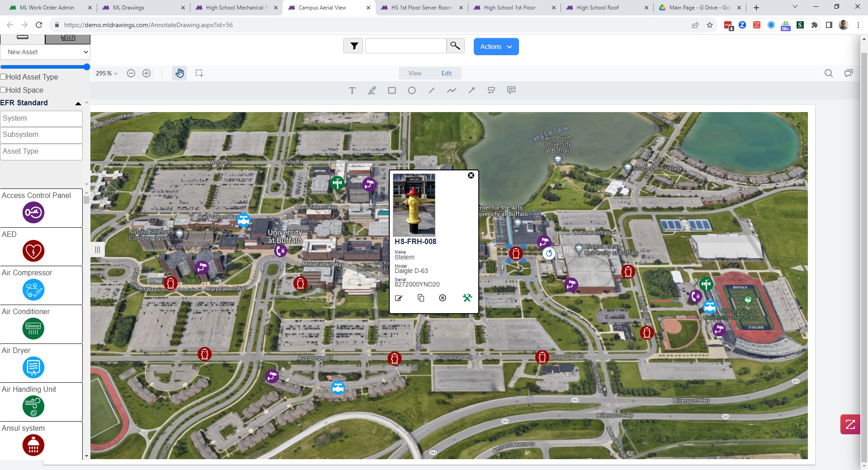This screenshot has width=868, height=470.
Task: Open the Actions dropdown menu
Action: coord(496,47)
